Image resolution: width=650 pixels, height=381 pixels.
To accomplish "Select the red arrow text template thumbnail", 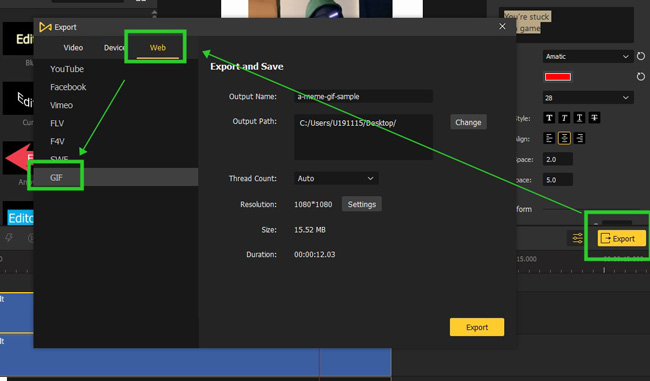I will pos(18,158).
